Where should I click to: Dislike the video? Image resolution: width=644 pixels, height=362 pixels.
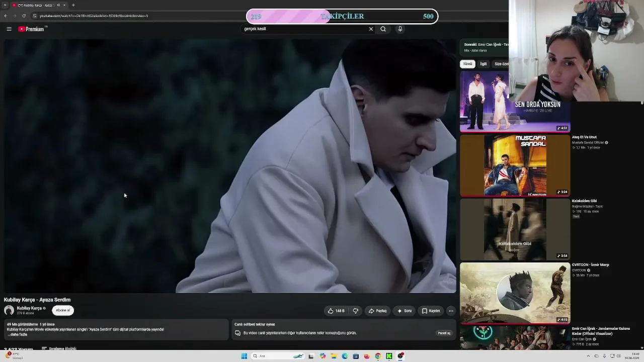pos(356,311)
